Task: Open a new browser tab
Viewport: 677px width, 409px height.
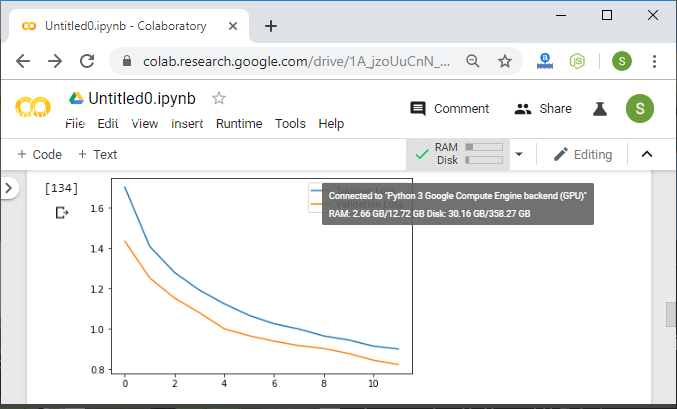Action: click(271, 26)
